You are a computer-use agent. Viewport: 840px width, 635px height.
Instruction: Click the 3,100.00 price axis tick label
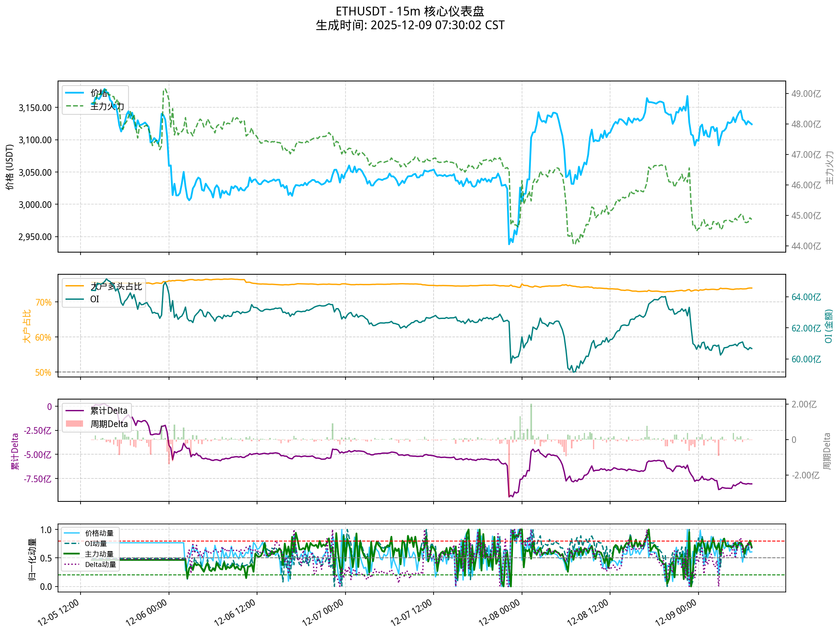35,140
